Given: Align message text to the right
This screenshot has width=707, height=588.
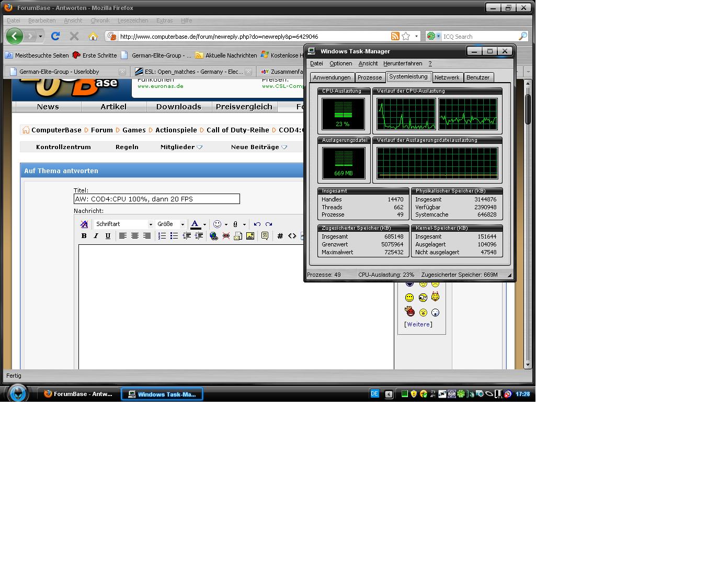Looking at the screenshot, I should pos(147,236).
